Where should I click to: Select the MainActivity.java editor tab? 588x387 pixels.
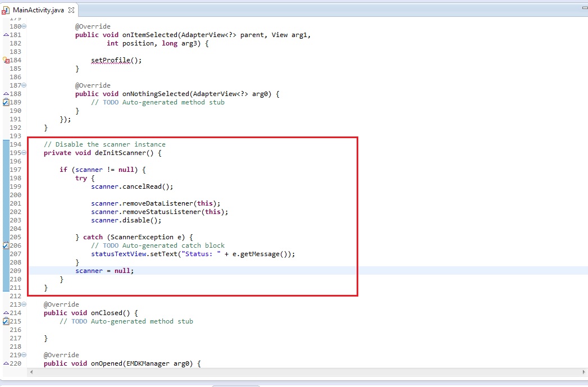tap(38, 10)
